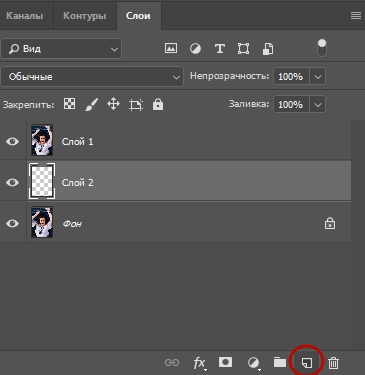Viewport: 365px width, 375px height.
Task: Switch to the Каналы tab
Action: coord(25,16)
